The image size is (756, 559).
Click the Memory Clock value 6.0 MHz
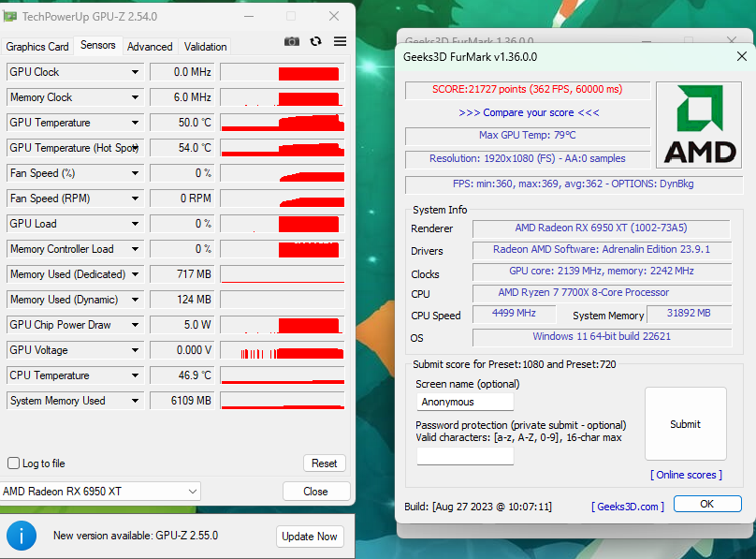tap(182, 97)
